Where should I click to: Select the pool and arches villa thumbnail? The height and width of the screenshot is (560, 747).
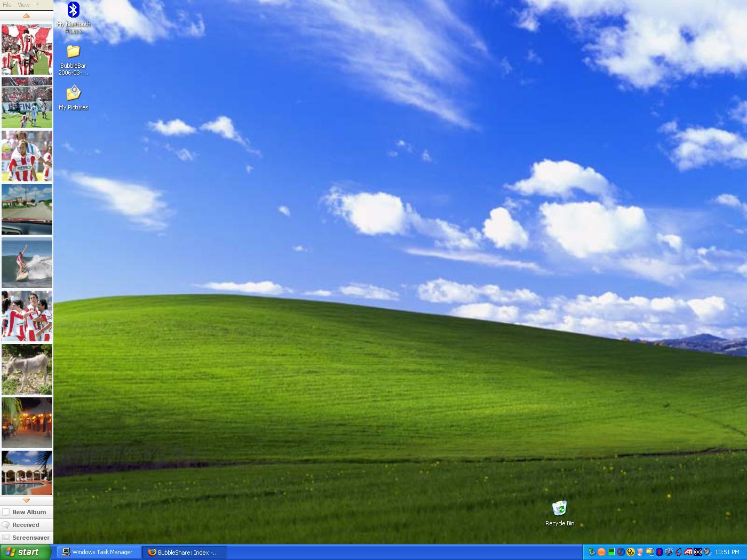[x=27, y=473]
